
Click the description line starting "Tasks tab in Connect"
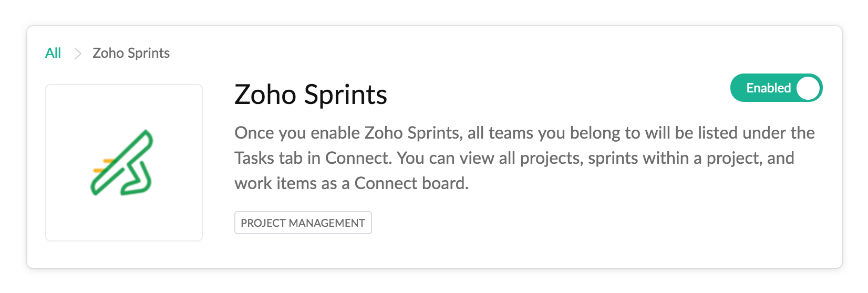[x=514, y=158]
